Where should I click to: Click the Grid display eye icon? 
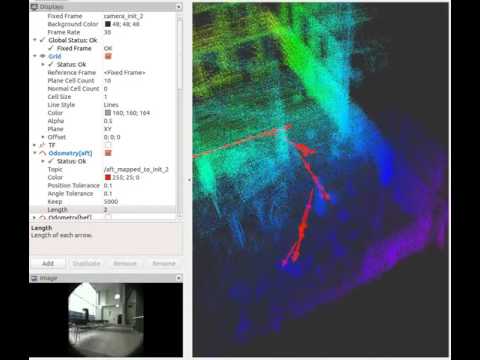click(43, 56)
